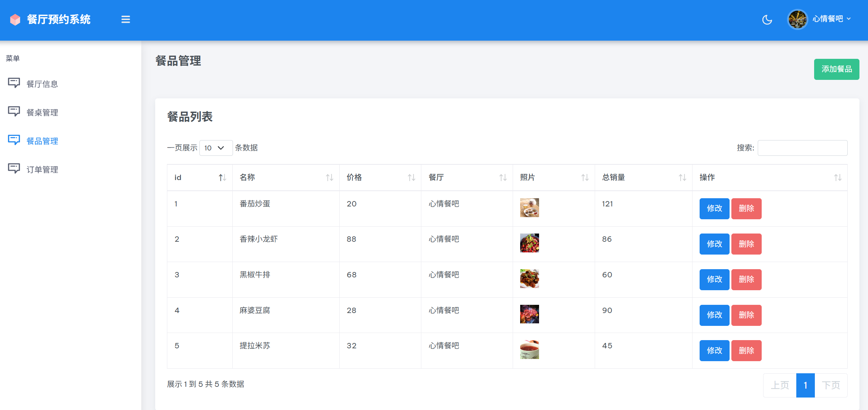Image resolution: width=868 pixels, height=410 pixels.
Task: Focus the 搜索 input field
Action: pos(802,148)
